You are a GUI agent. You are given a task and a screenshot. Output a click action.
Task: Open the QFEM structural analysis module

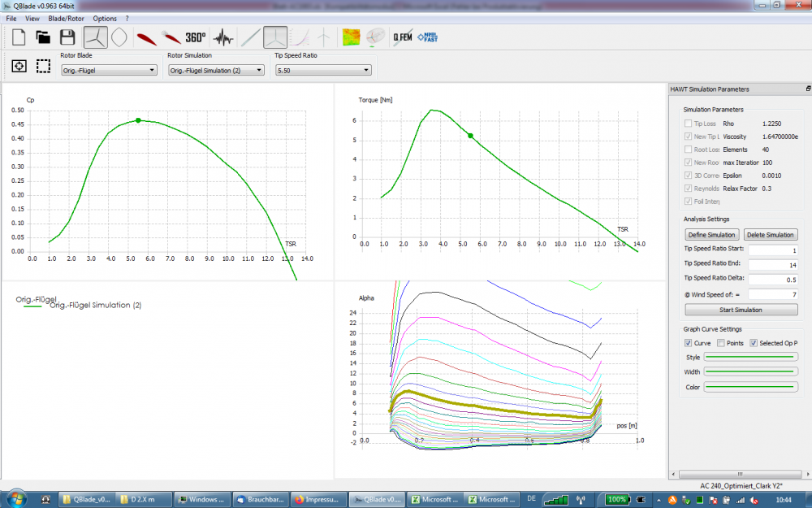(401, 37)
